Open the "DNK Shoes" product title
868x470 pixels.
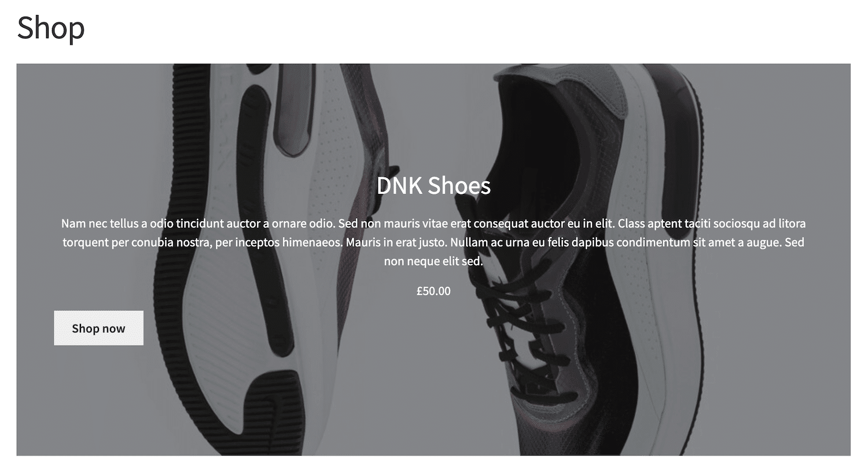coord(433,186)
